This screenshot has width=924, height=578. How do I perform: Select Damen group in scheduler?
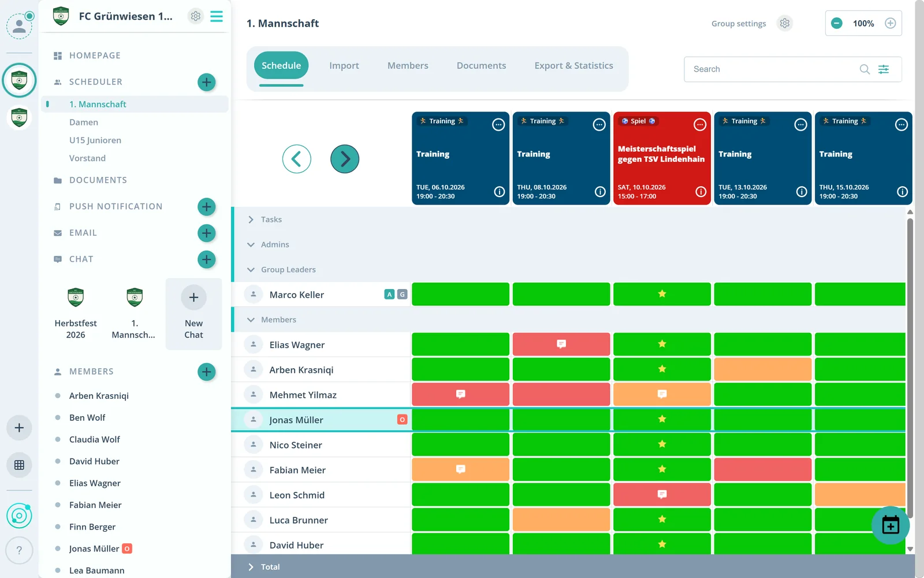(x=84, y=122)
